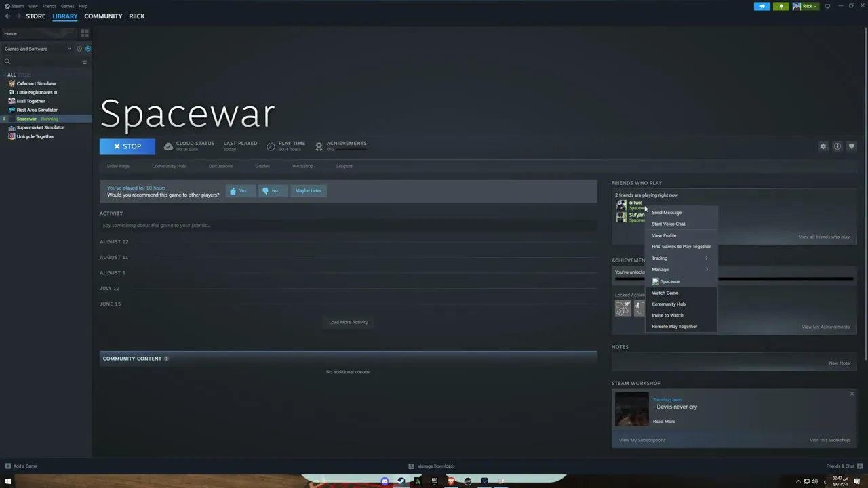Open the notifications bell
This screenshot has width=868, height=488.
coord(781,6)
